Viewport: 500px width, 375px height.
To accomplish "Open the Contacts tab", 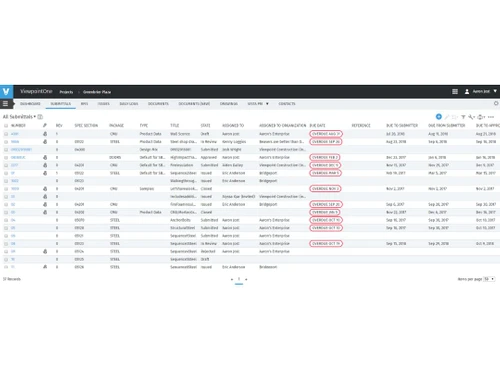I will tap(287, 104).
